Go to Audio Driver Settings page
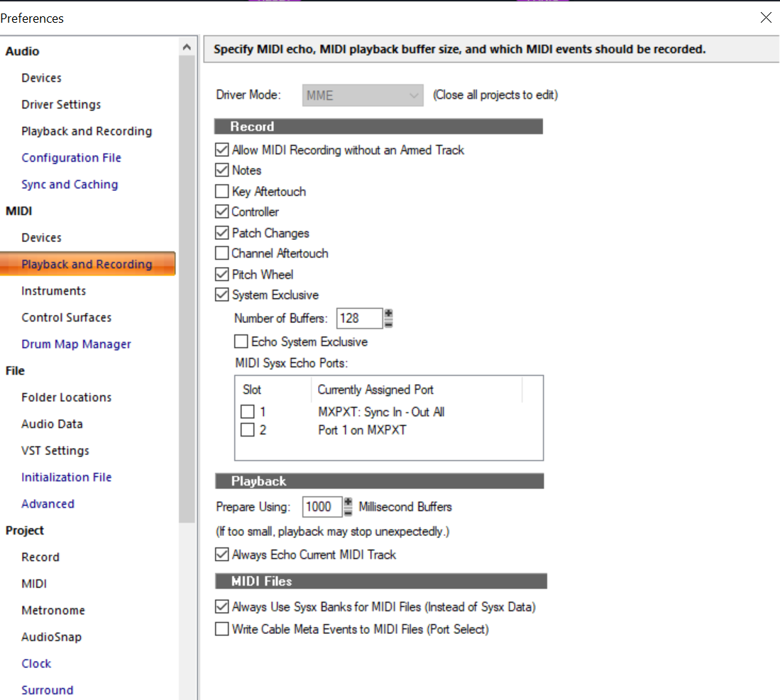Viewport: 780px width, 700px height. (x=61, y=104)
